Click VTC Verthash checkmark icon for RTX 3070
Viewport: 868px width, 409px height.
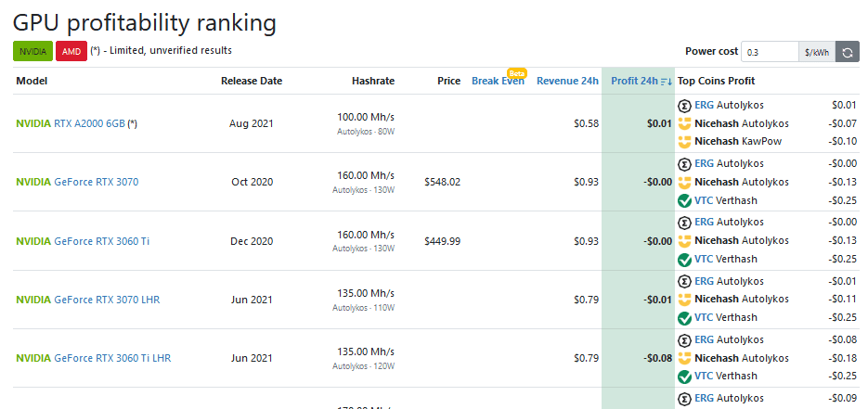click(x=685, y=200)
